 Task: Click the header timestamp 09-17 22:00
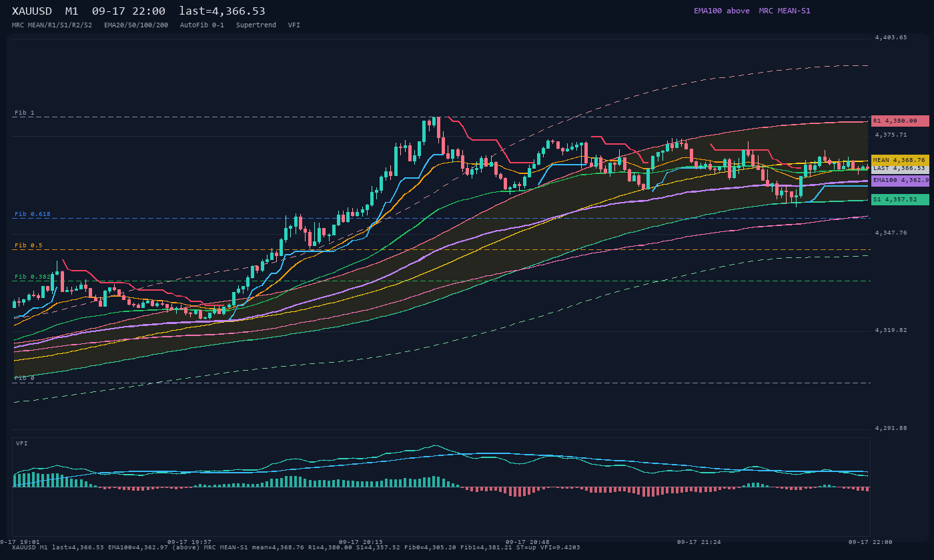click(129, 11)
